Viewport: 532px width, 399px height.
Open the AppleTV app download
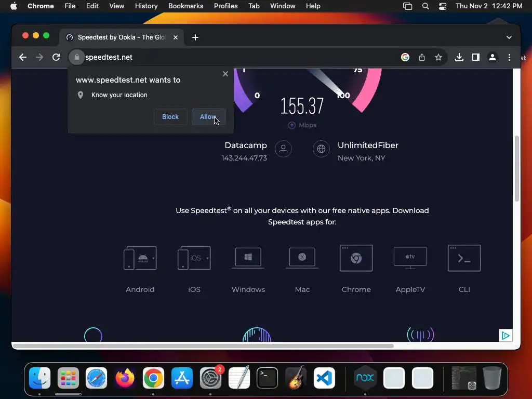pos(410,269)
